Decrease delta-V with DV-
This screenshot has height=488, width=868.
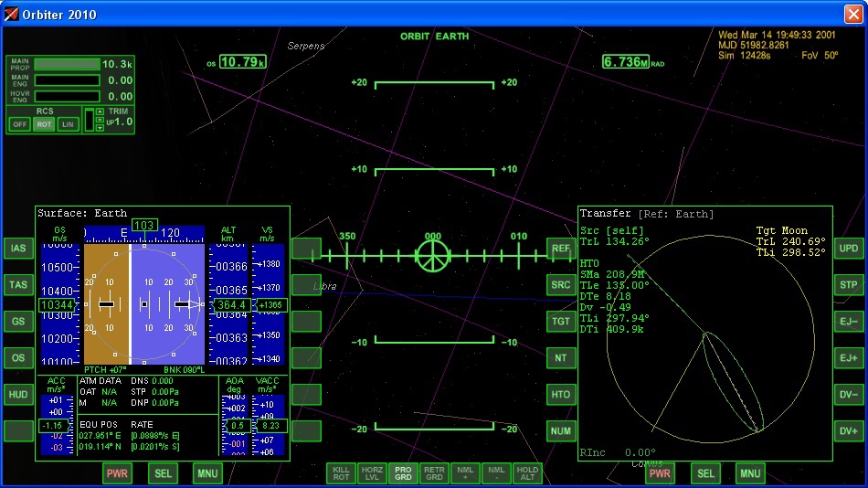(849, 395)
